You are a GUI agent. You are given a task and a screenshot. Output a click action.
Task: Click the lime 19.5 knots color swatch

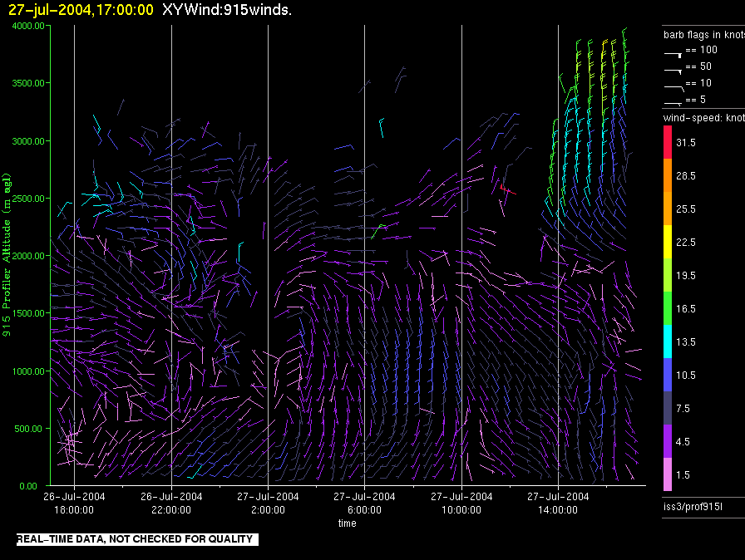tap(668, 275)
